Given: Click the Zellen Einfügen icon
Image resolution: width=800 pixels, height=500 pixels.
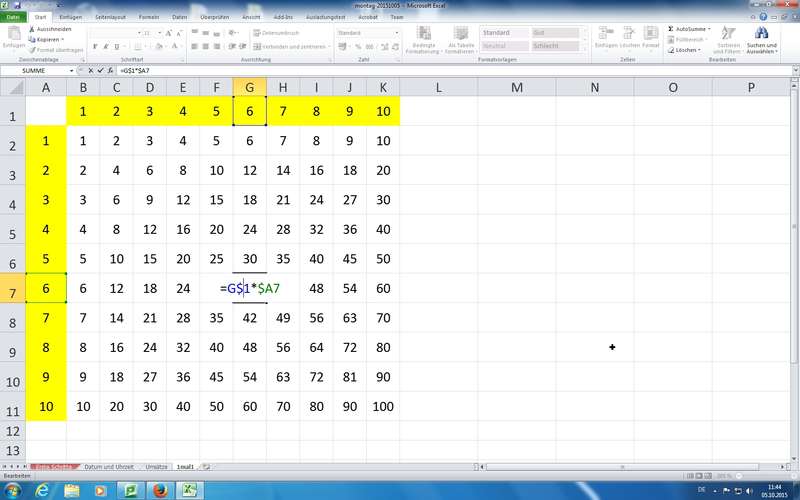Looking at the screenshot, I should click(606, 34).
